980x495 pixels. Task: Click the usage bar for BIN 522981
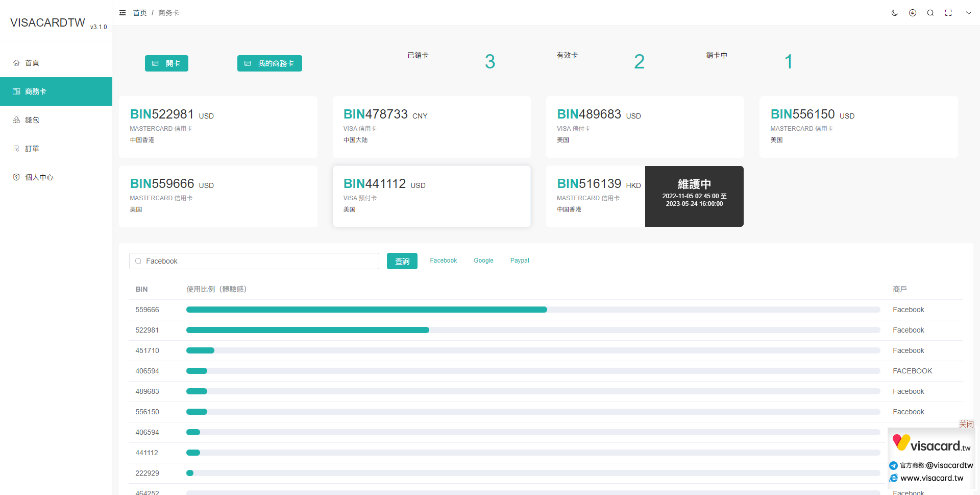(x=533, y=330)
